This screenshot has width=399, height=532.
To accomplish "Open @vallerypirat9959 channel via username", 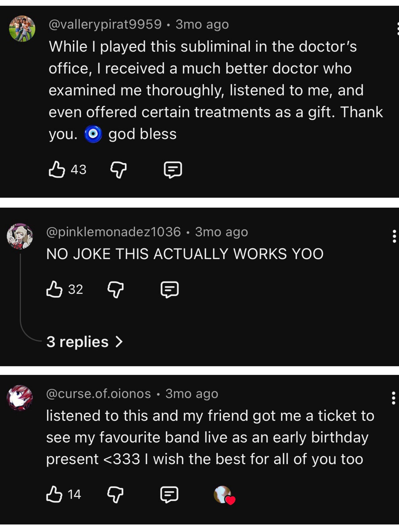I will (x=105, y=25).
